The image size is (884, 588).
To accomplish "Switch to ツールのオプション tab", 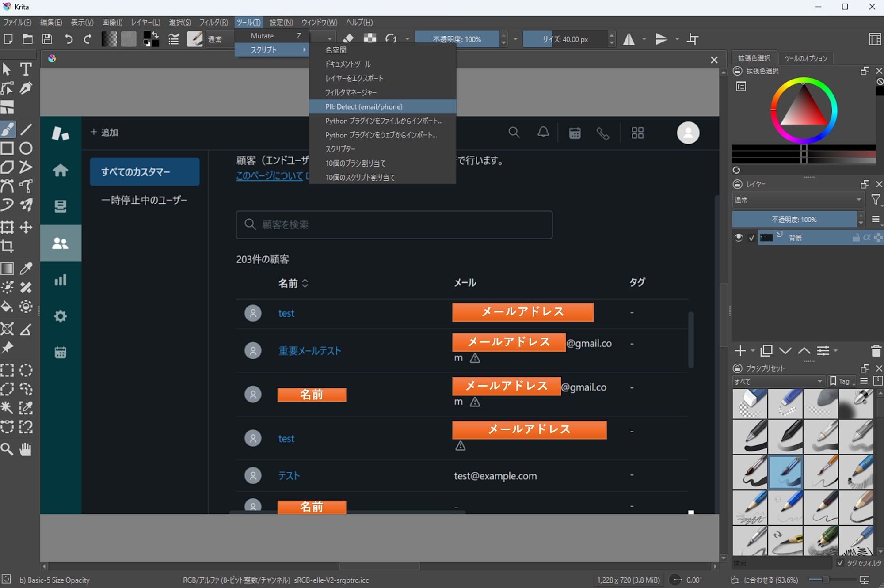I will (x=805, y=58).
